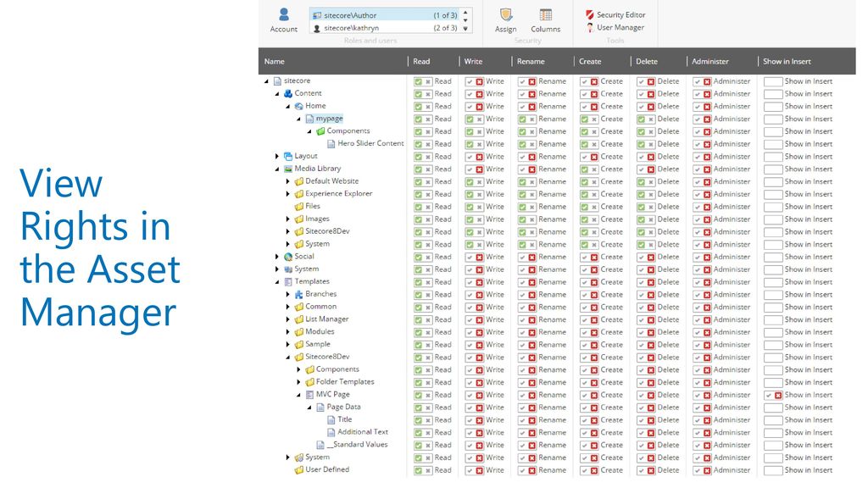Toggle Show in Insert for MVC Page
The image size is (868, 488).
pyautogui.click(x=773, y=395)
